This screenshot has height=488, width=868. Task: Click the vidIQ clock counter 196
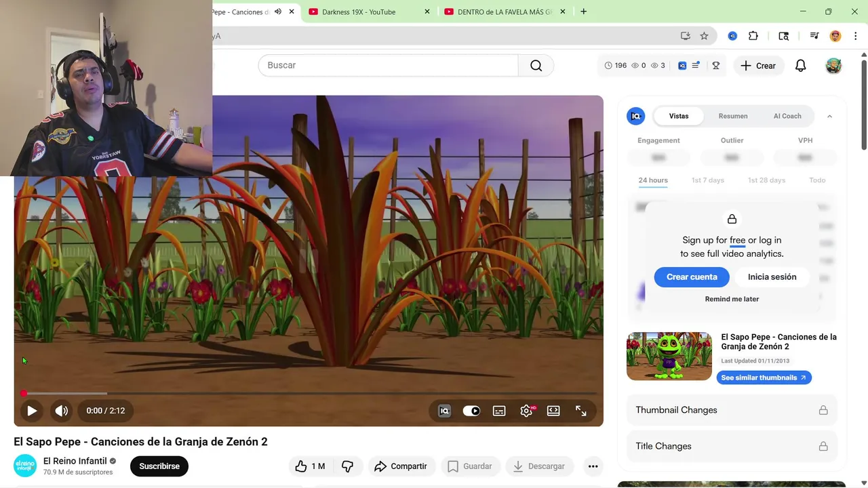tap(615, 66)
